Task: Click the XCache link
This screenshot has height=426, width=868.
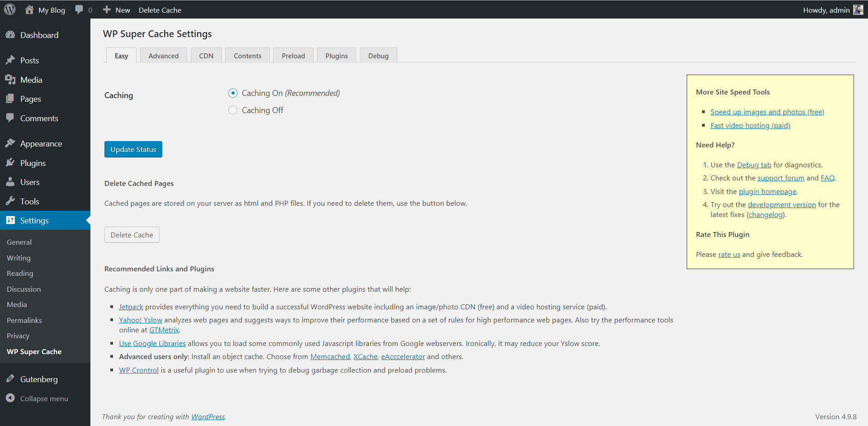Action: [x=365, y=356]
